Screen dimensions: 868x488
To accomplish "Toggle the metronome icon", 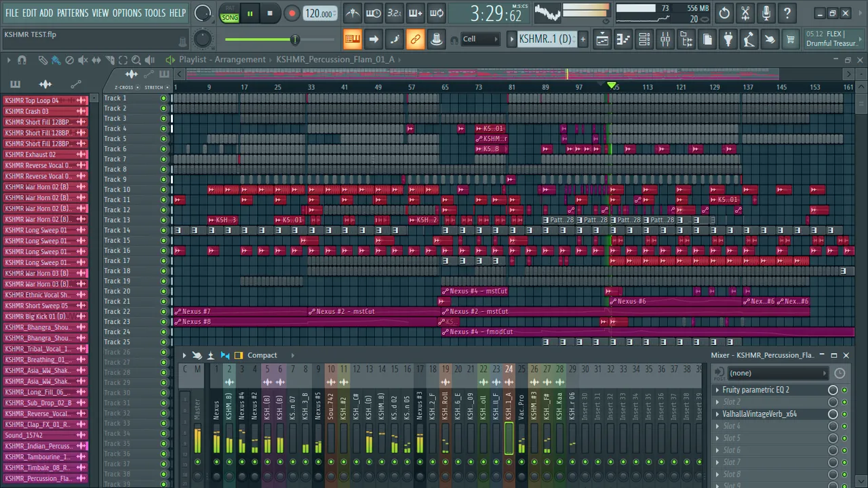I will pyautogui.click(x=353, y=13).
